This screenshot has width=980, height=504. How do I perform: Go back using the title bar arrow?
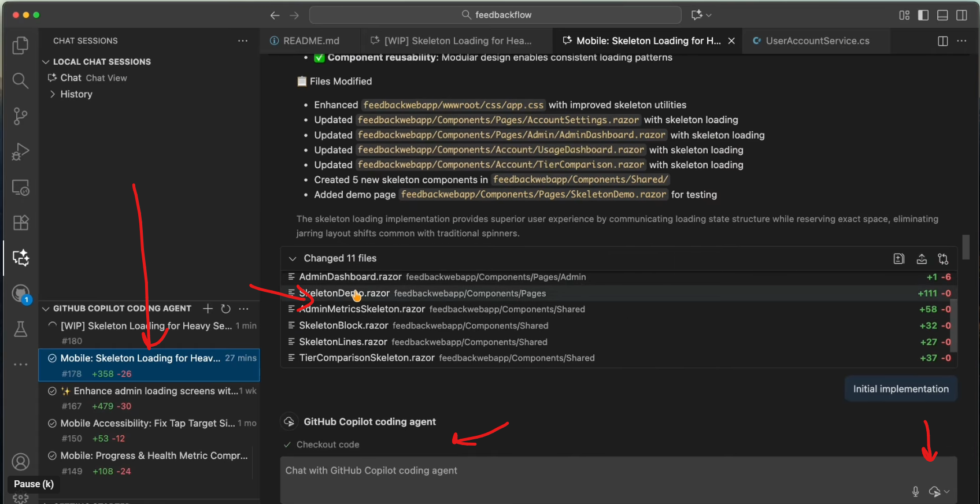tap(275, 15)
